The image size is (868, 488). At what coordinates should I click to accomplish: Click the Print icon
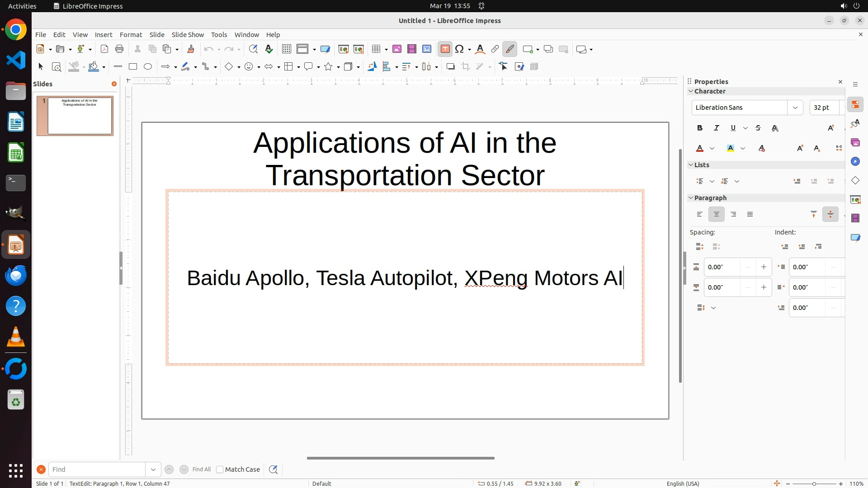pyautogui.click(x=119, y=49)
